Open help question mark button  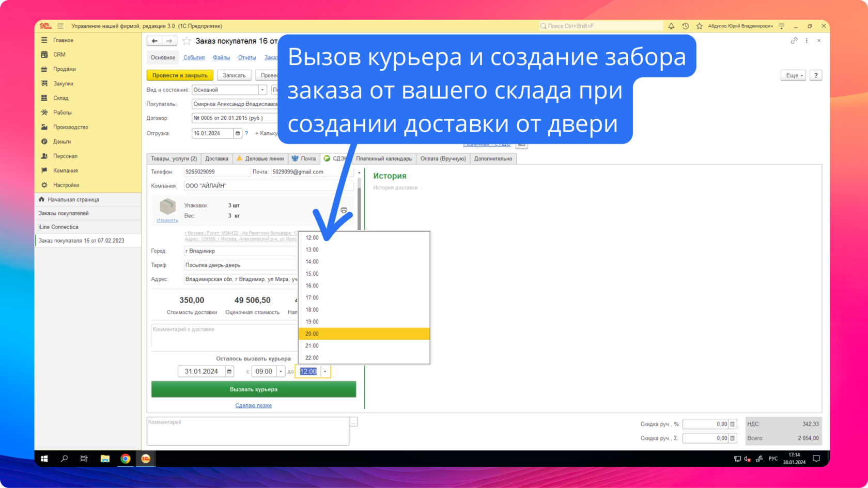(x=816, y=75)
